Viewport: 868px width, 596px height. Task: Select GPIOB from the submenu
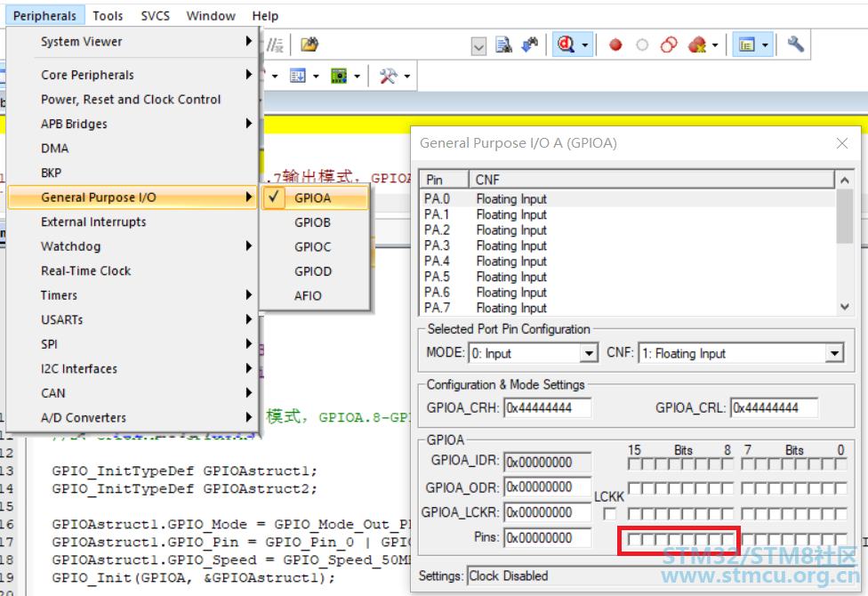pyautogui.click(x=313, y=222)
